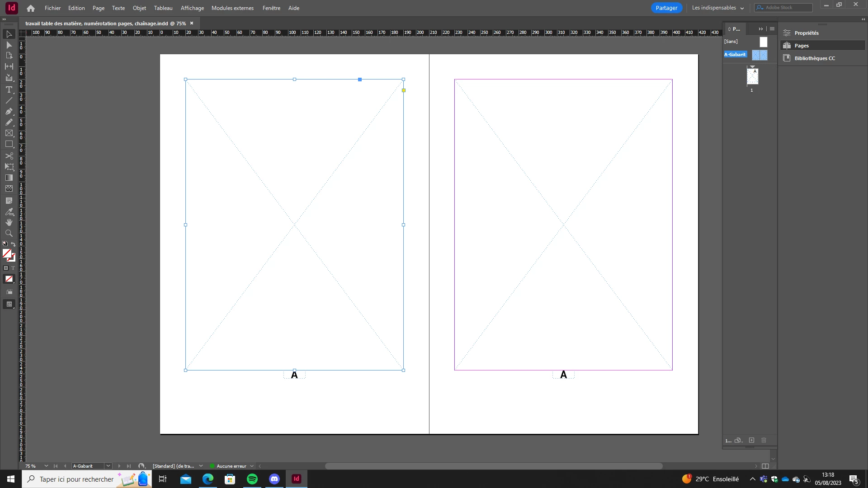Open the Propriétés panel
The image size is (868, 488).
[x=807, y=33]
